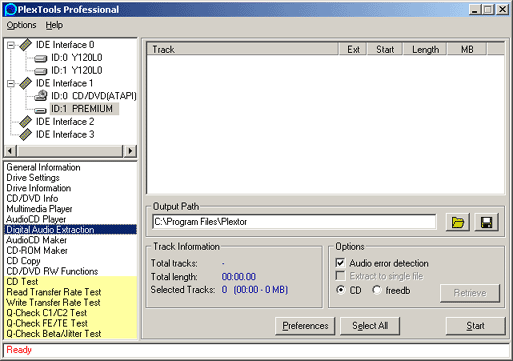Select Digital Audio Extraction function
513x361 pixels.
click(x=70, y=229)
